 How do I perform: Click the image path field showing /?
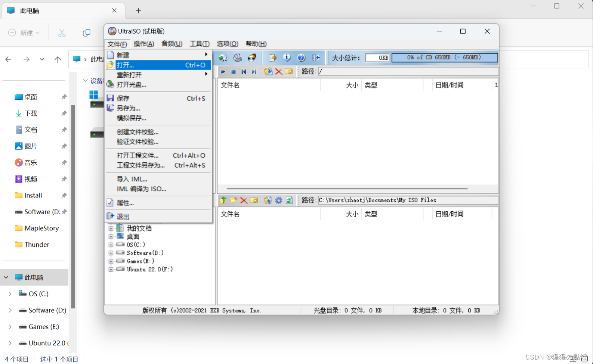[x=408, y=71]
